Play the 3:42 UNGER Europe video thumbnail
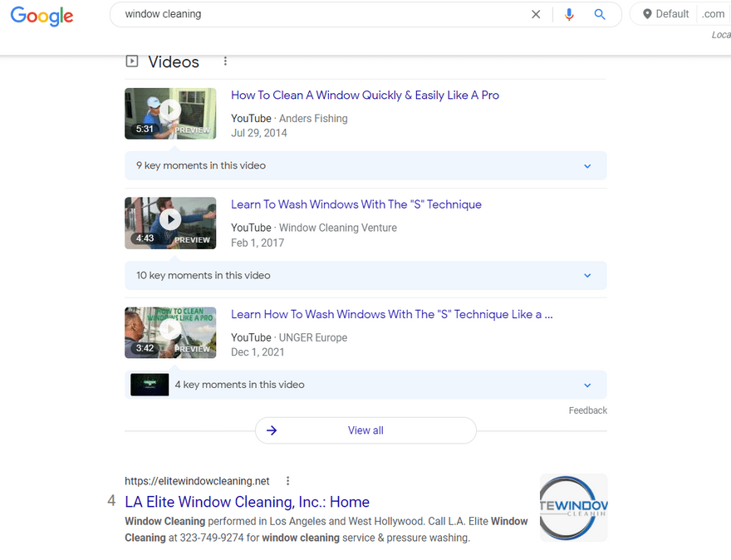The width and height of the screenshot is (731, 560). coord(170,332)
